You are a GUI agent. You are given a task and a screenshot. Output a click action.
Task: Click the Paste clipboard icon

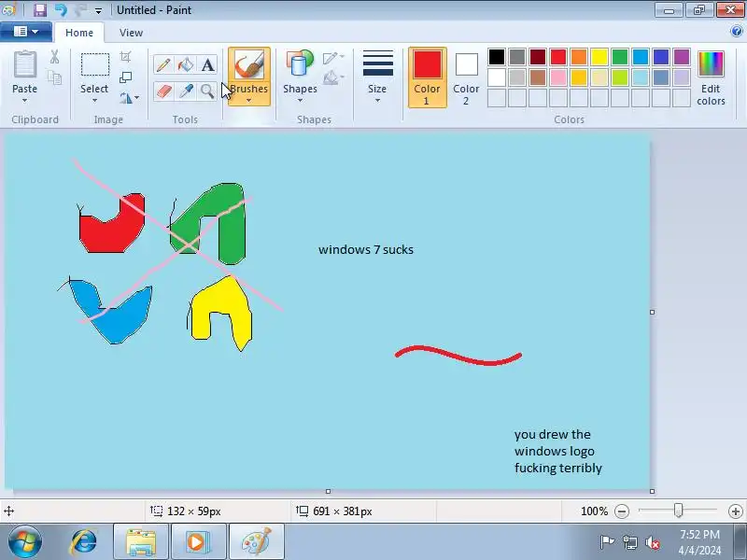coord(25,64)
